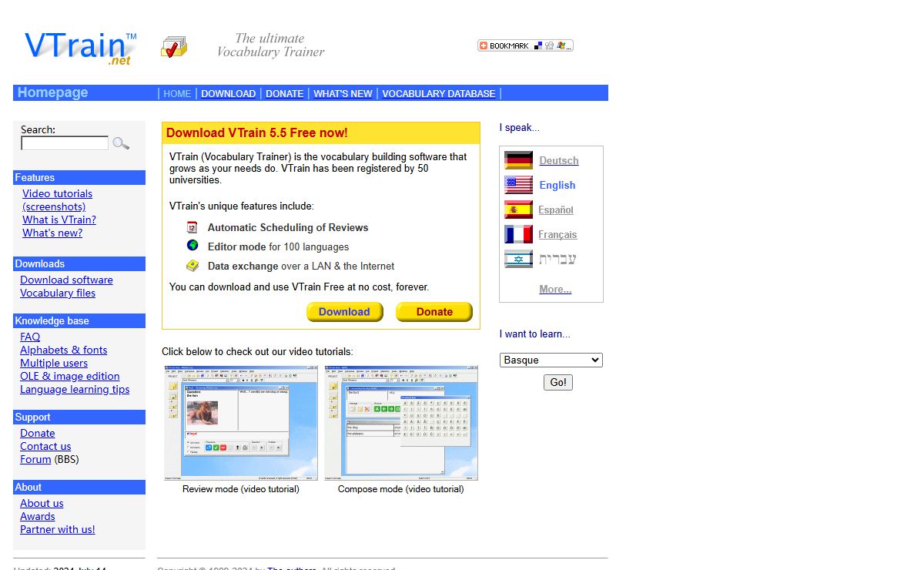Click the Spanish flag icon
This screenshot has width=924, height=570.
518,210
